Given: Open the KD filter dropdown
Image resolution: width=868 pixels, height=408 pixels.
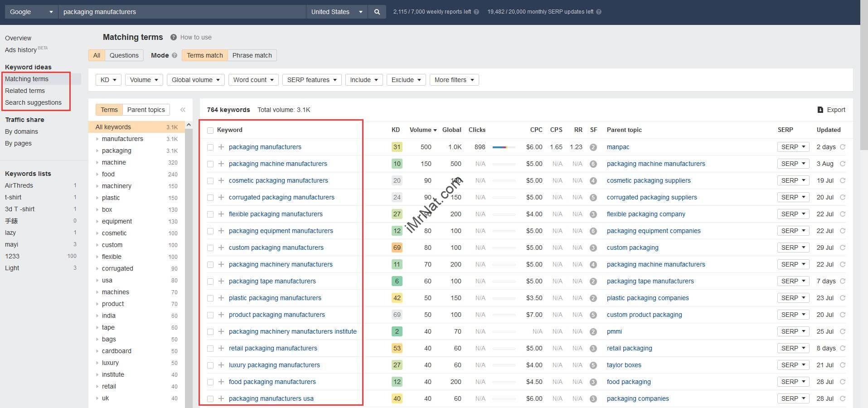Looking at the screenshot, I should [x=108, y=80].
